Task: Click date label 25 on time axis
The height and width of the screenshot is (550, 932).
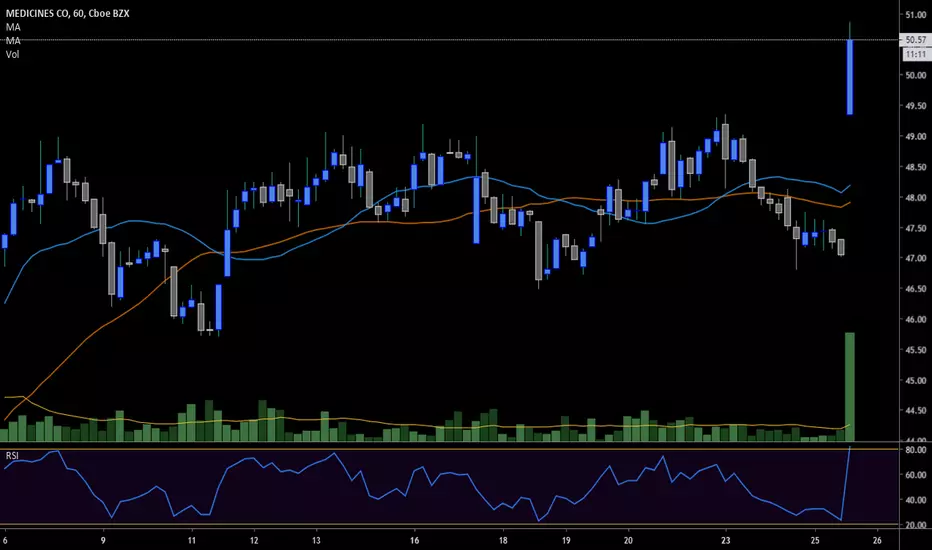Action: (x=815, y=540)
